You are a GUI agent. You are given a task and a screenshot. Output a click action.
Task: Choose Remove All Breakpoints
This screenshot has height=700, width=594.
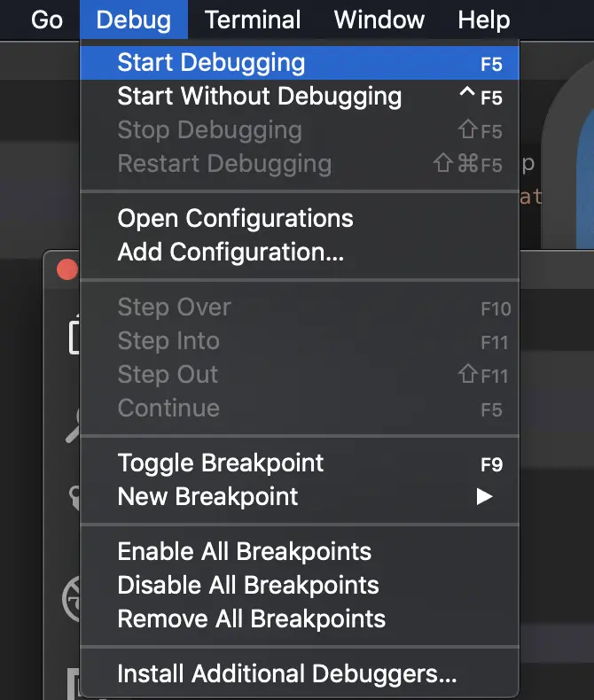point(252,618)
